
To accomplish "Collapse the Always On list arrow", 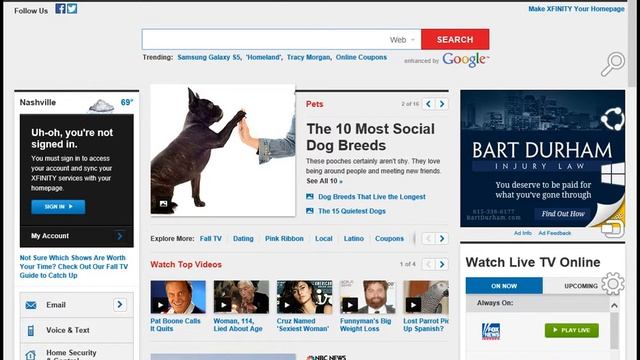I will (x=614, y=305).
